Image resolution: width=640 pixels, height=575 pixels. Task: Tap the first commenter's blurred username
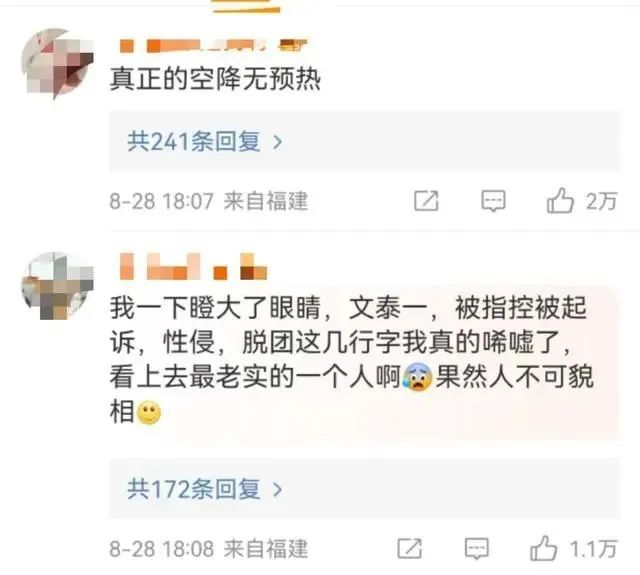[x=213, y=45]
